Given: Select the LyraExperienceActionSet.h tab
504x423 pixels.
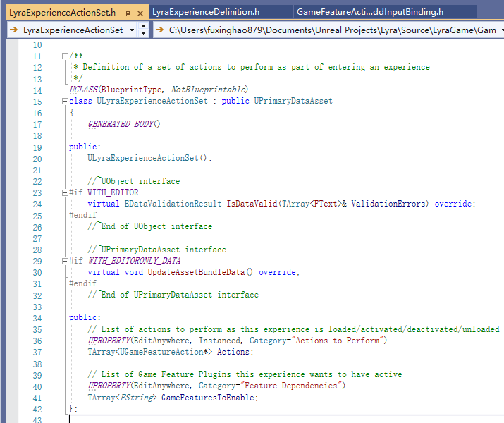Looking at the screenshot, I should (62, 13).
